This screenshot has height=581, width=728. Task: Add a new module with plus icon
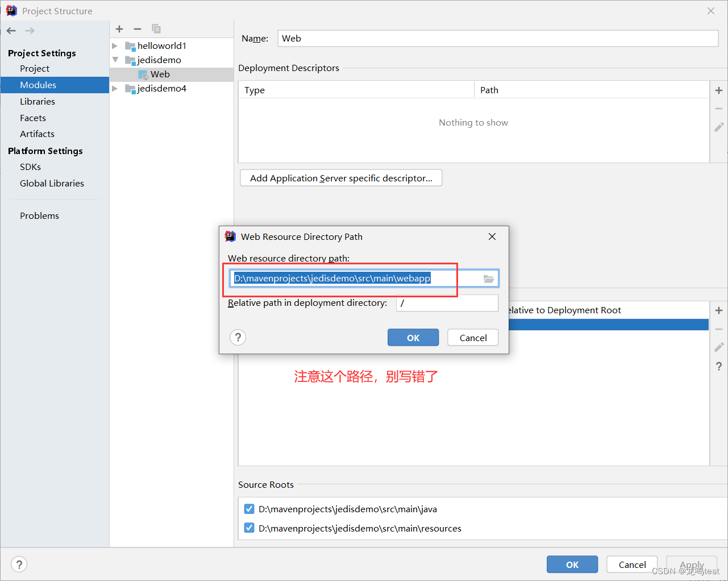point(119,29)
